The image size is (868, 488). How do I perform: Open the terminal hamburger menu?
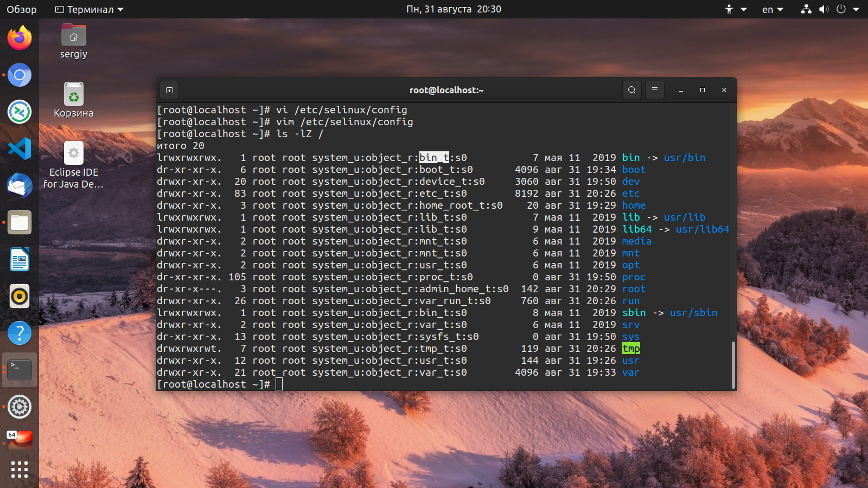(x=655, y=90)
